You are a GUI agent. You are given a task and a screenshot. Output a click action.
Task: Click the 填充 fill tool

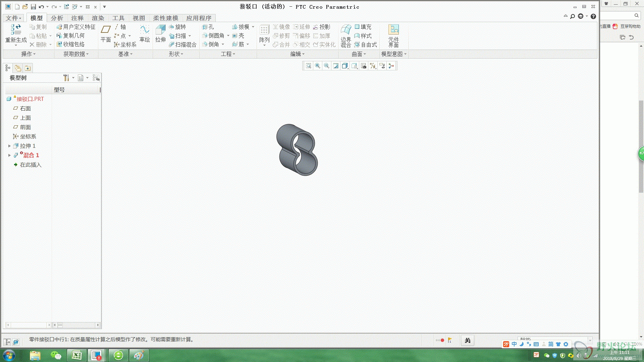coord(363,27)
